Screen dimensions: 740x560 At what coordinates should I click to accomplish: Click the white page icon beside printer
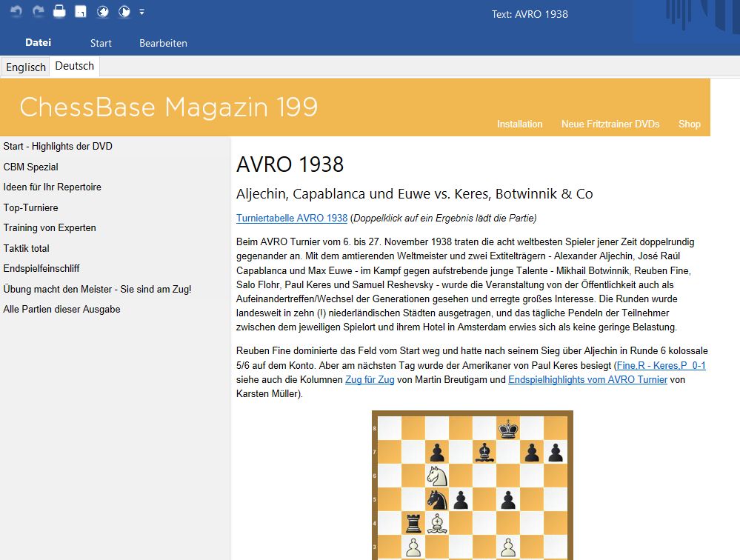tap(81, 12)
